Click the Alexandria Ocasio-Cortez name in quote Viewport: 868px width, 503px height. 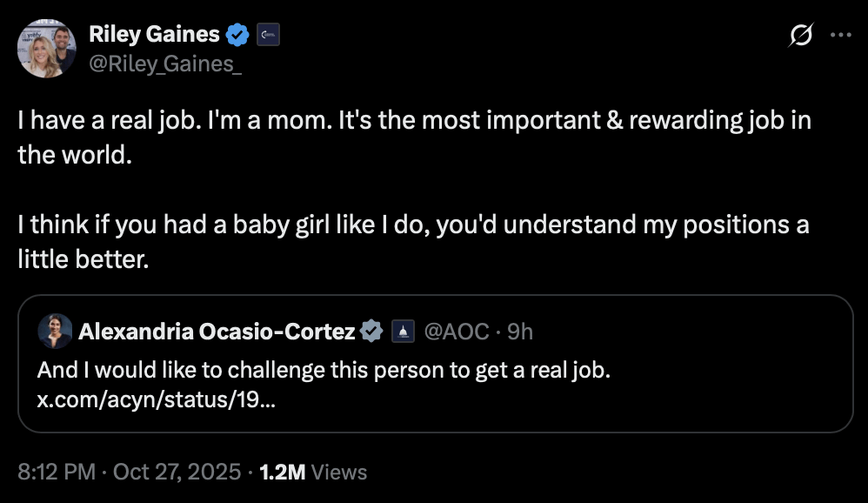coord(217,331)
